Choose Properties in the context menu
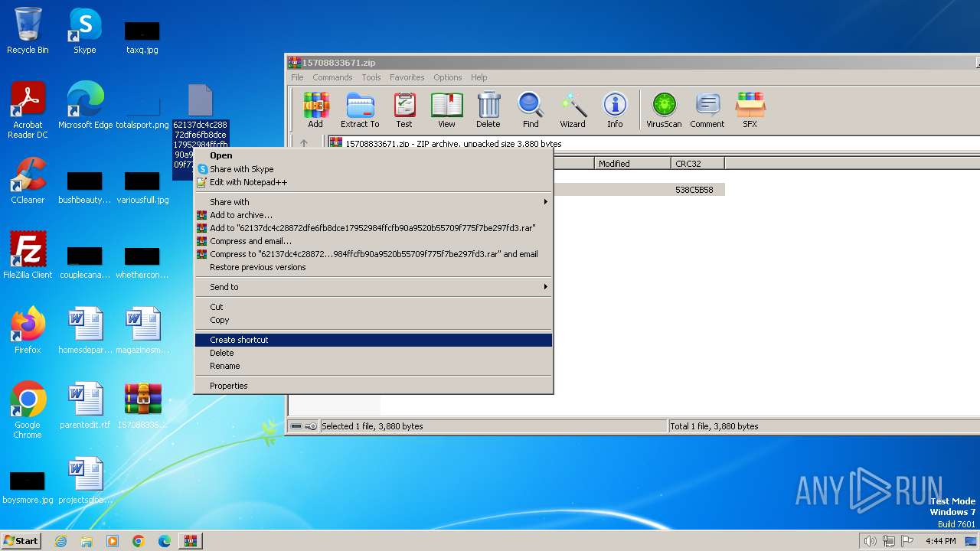The height and width of the screenshot is (551, 980). tap(374, 386)
